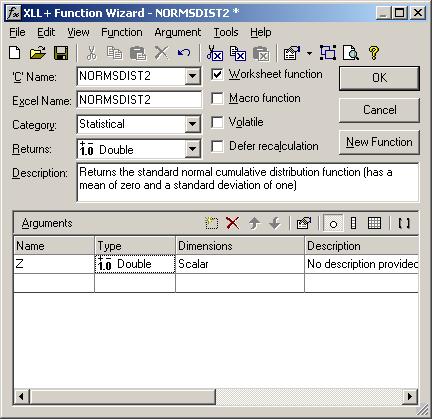Open the Tools menu

(x=226, y=32)
